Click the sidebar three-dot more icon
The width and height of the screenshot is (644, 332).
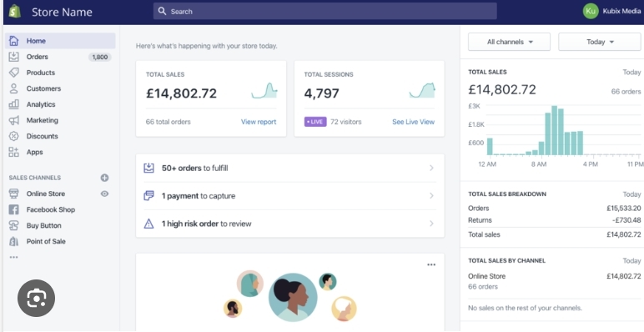click(x=13, y=257)
